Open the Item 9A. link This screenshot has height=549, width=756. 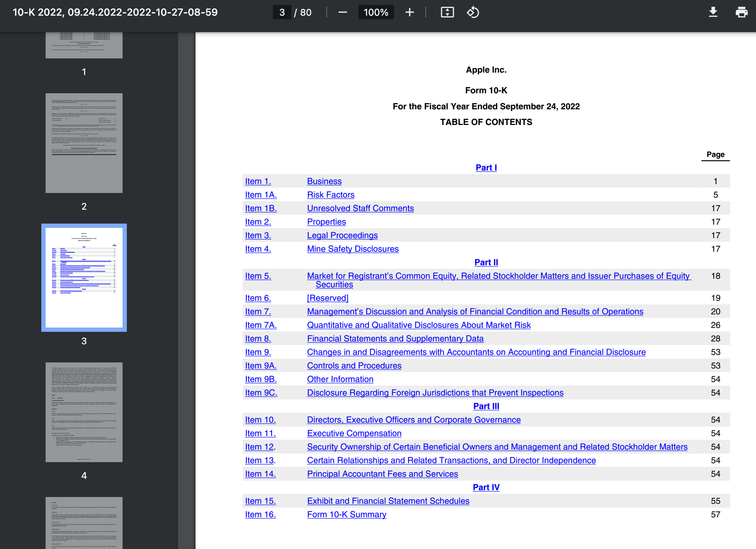tap(261, 366)
